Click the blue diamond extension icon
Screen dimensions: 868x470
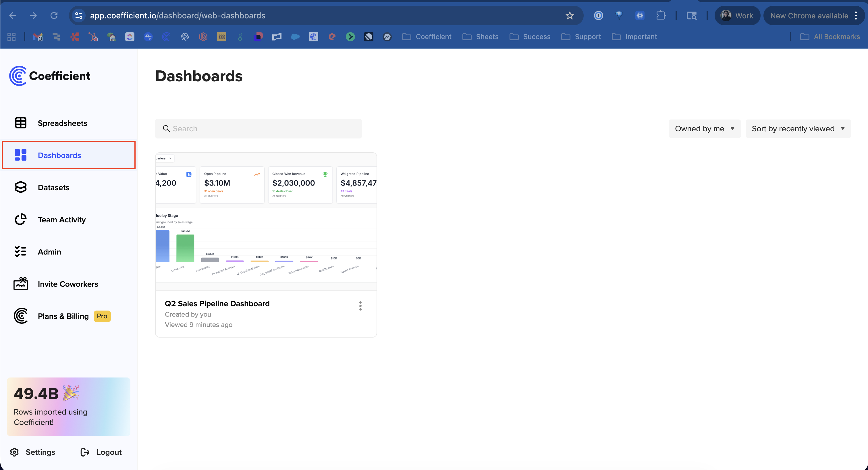click(x=619, y=16)
